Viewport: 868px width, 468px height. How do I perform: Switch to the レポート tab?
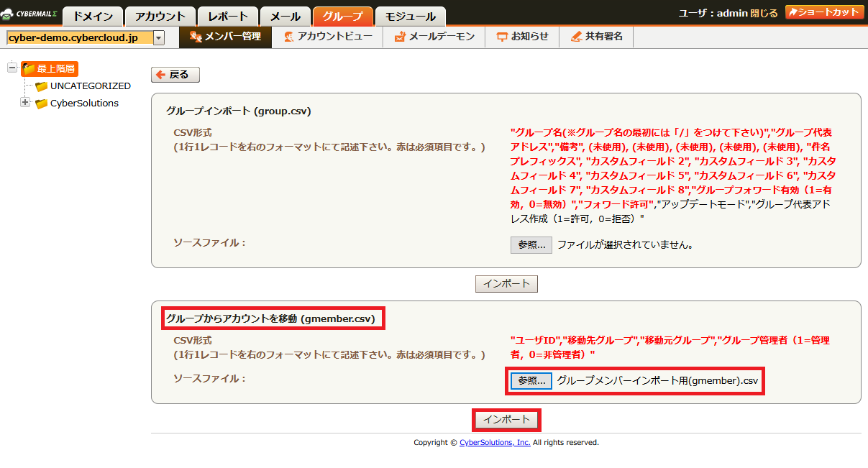(228, 16)
